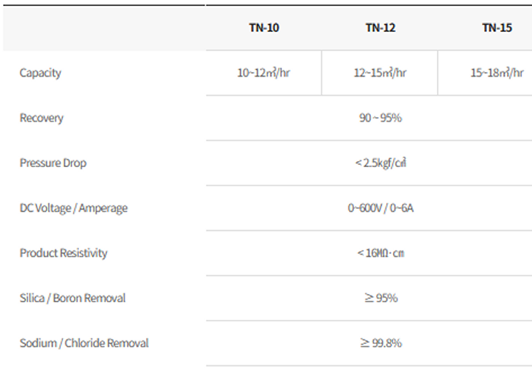Select the Pressure Drop row label
532x392 pixels.
pyautogui.click(x=53, y=163)
